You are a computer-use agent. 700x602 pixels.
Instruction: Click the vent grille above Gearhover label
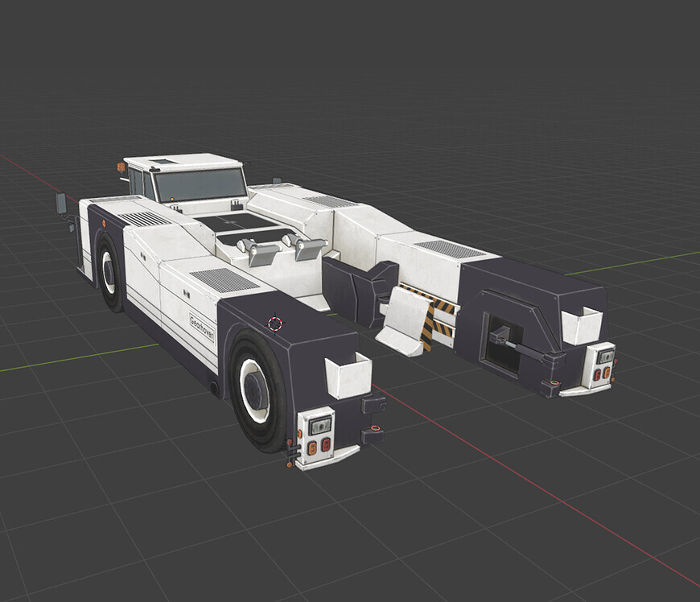[x=224, y=280]
